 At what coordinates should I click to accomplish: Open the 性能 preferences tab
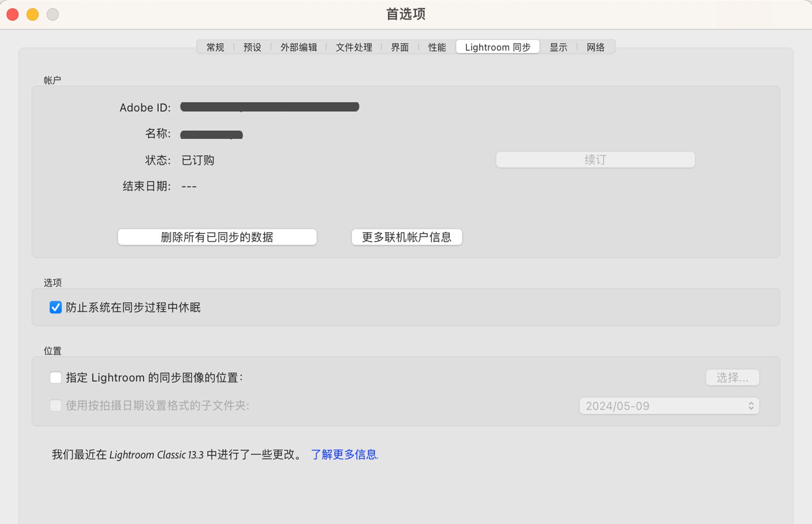click(x=436, y=47)
